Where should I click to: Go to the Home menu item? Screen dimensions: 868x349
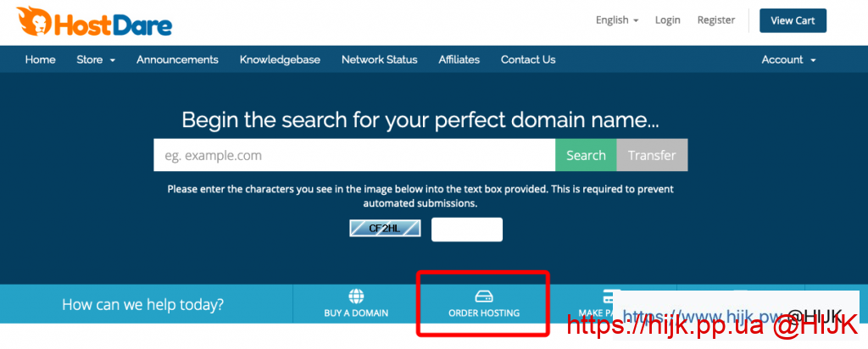(x=40, y=59)
